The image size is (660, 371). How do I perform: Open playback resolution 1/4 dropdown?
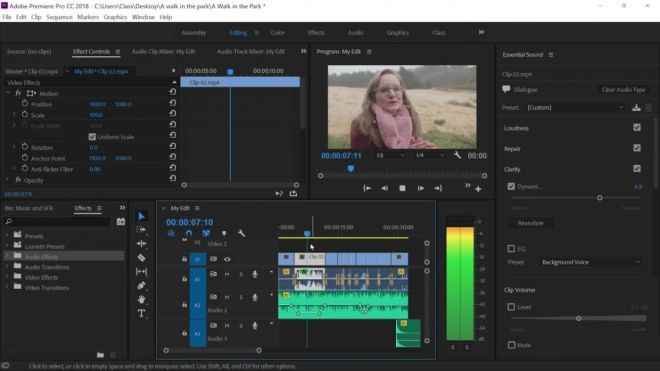pyautogui.click(x=429, y=155)
